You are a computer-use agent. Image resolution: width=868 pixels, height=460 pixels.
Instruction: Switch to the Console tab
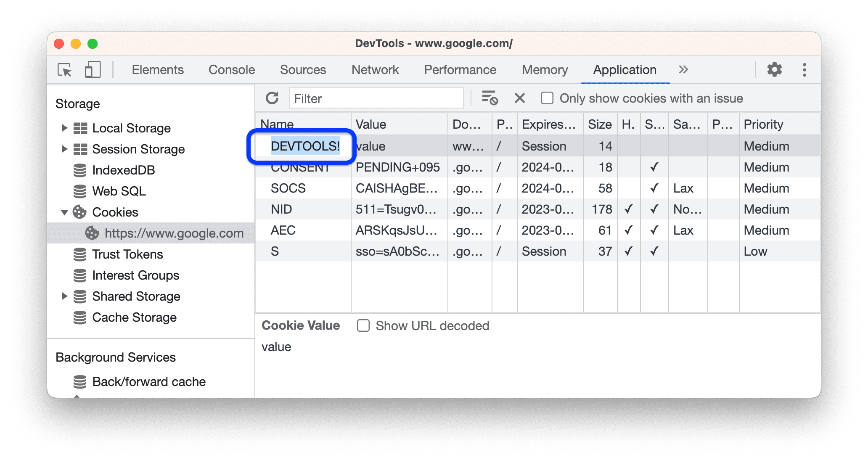(x=232, y=69)
